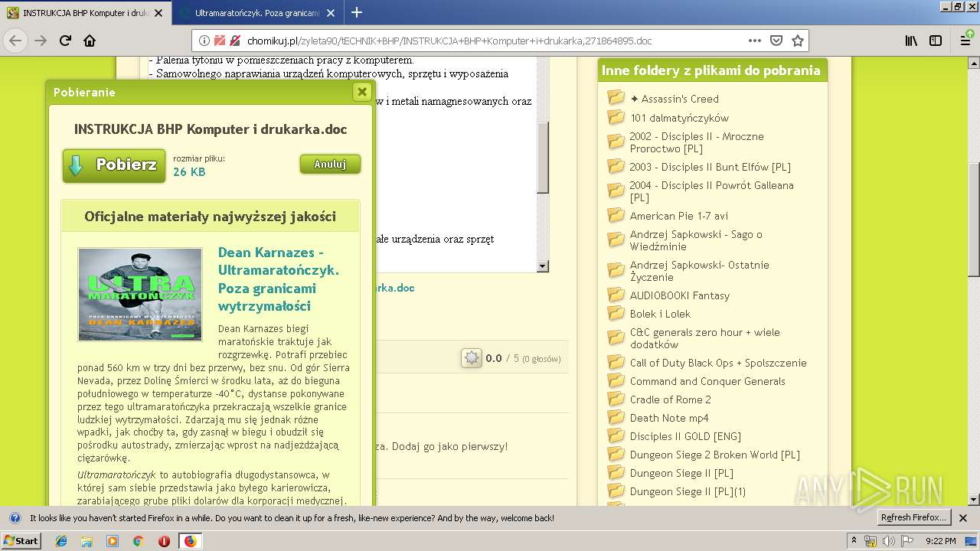Open the media player taskbar icon
Screen dimensions: 980x551
[x=113, y=541]
